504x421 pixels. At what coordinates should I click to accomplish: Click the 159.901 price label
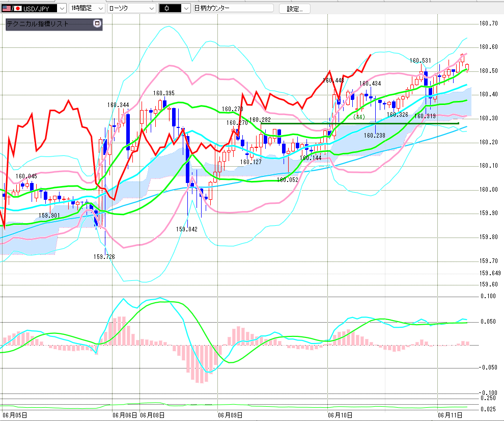[x=49, y=216]
